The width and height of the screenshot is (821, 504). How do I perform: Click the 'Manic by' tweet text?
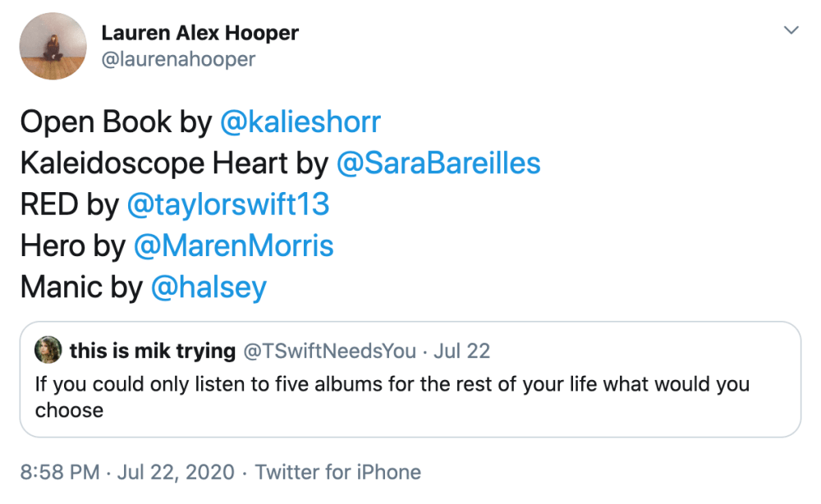click(81, 287)
